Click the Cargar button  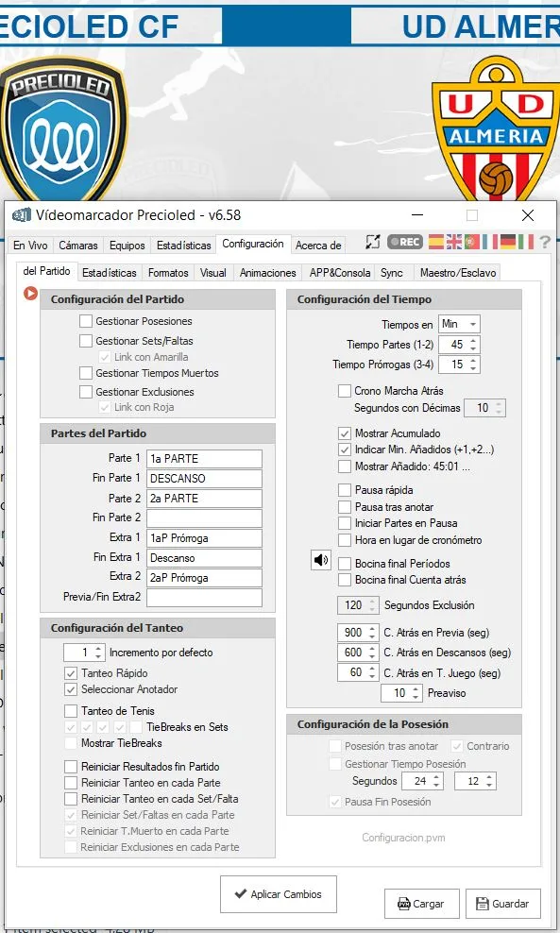(422, 904)
